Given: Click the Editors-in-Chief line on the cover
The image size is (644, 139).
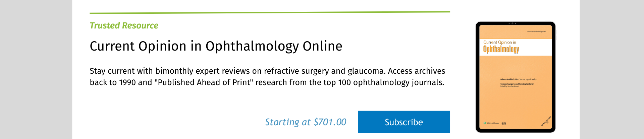Looking at the screenshot, I should point(518,79).
